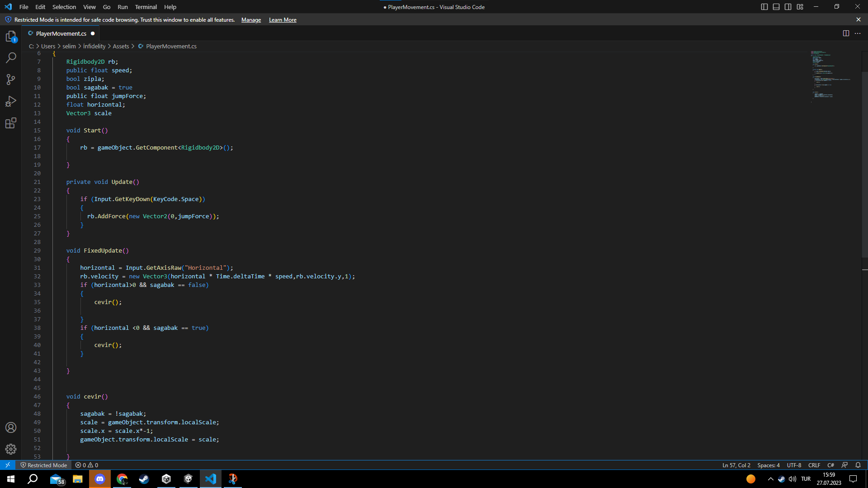The width and height of the screenshot is (868, 488).
Task: Open the Extensions view
Action: tap(11, 123)
